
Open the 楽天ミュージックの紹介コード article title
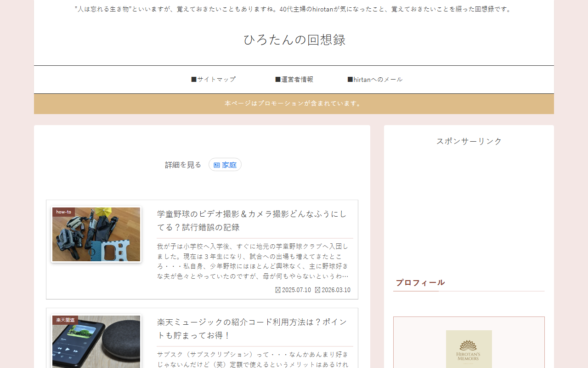(252, 329)
